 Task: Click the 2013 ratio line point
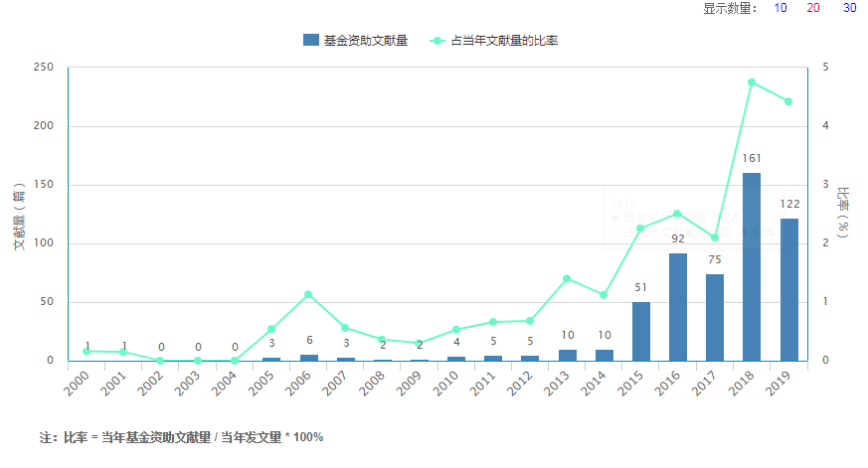coord(567,279)
